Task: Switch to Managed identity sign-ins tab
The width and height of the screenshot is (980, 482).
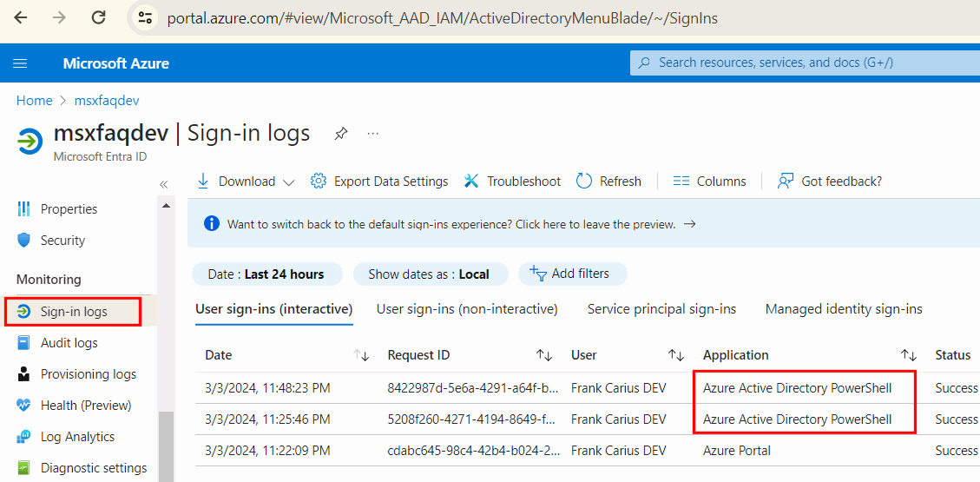Action: 844,309
